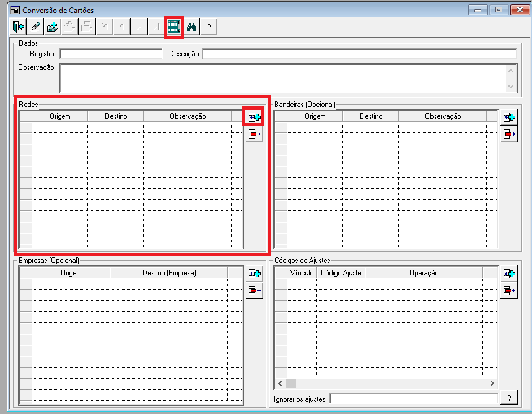Click Observação column header in Bandeiras
This screenshot has height=414, width=532.
443,116
